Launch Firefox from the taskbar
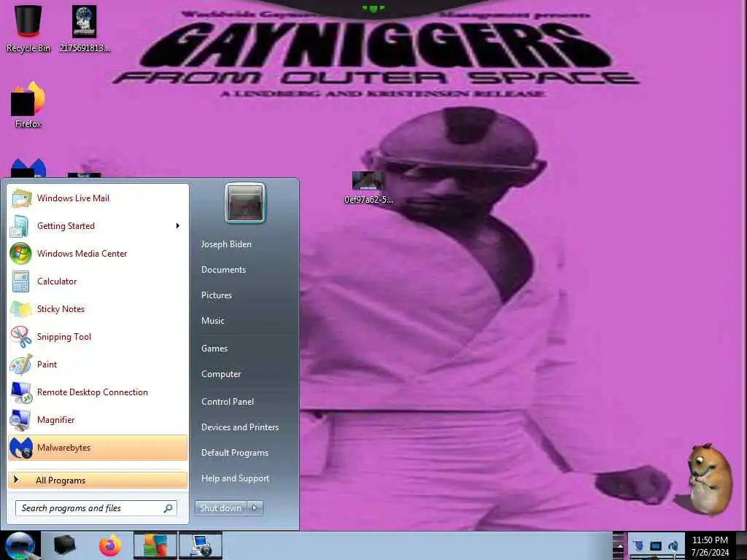 pos(110,545)
